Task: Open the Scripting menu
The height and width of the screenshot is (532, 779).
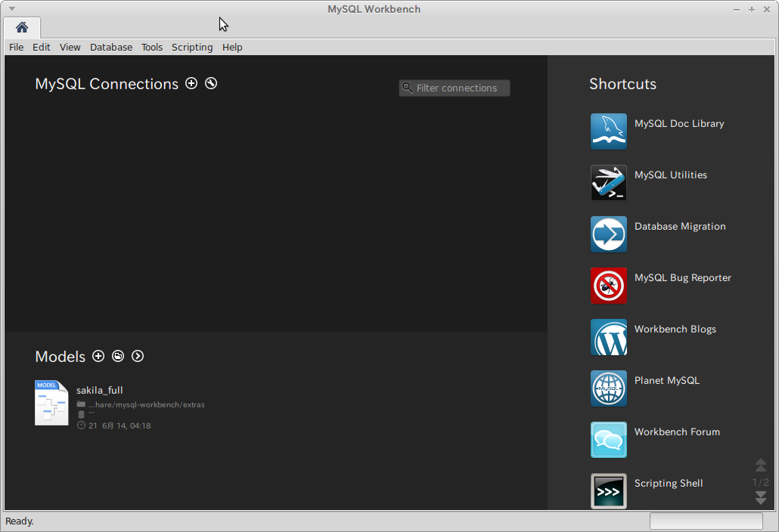Action: coord(192,47)
